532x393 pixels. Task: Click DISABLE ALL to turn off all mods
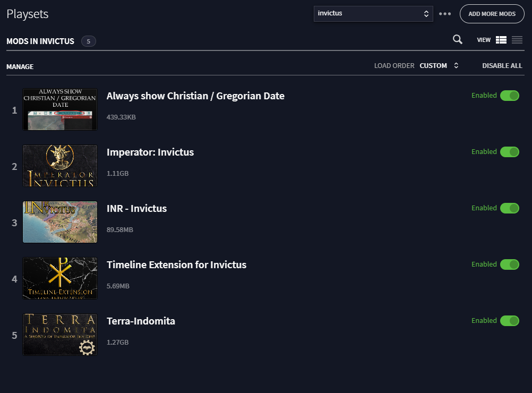click(x=502, y=65)
